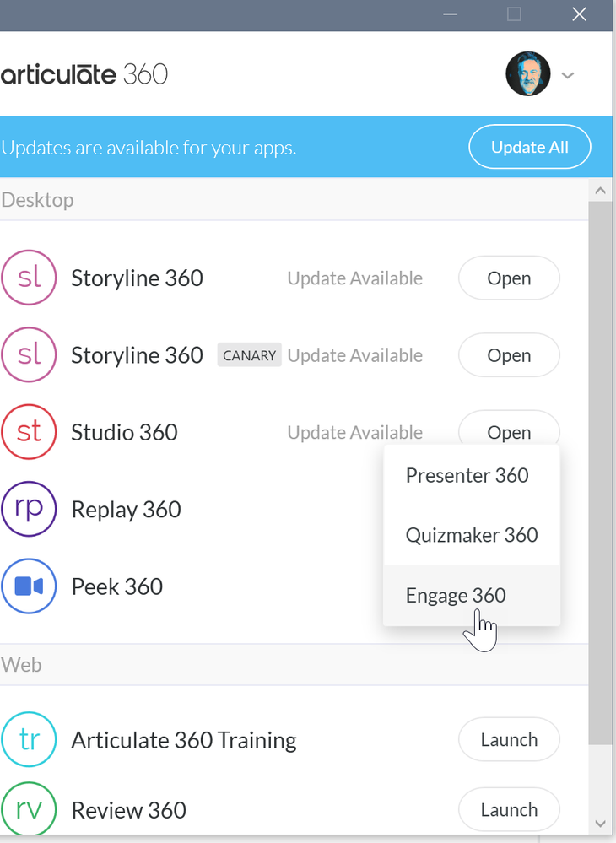
Task: Click the Articulate 360 logo
Action: pos(84,74)
